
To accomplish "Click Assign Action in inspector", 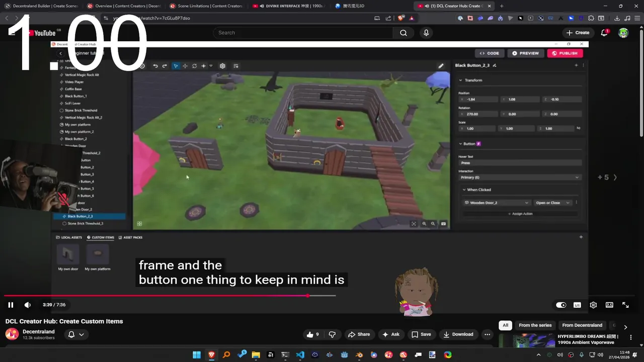I will [520, 214].
